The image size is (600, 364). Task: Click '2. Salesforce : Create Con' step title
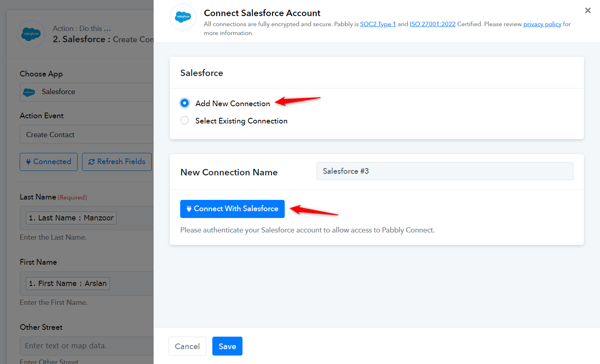coord(103,39)
